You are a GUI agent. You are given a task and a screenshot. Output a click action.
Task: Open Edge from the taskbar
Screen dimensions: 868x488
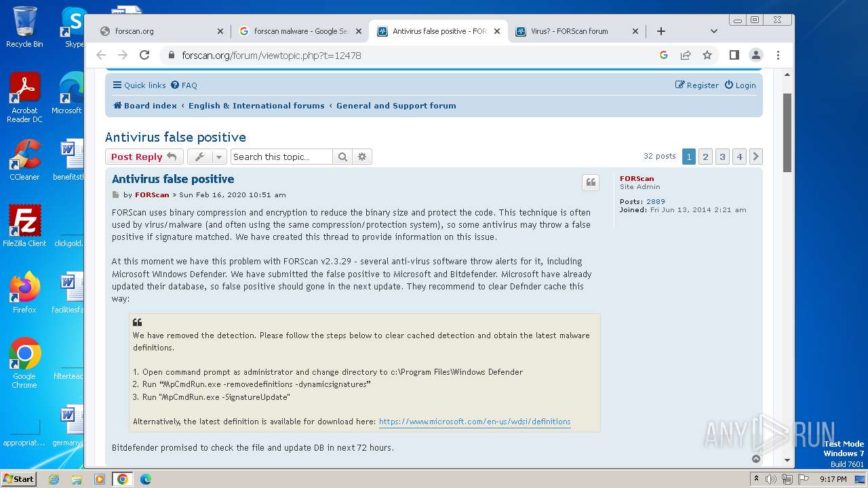pos(145,479)
